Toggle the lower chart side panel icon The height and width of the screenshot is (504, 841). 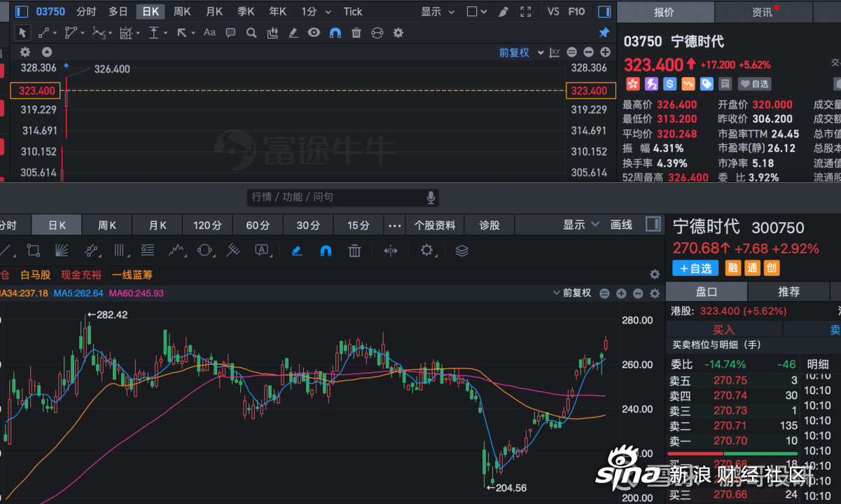click(653, 225)
